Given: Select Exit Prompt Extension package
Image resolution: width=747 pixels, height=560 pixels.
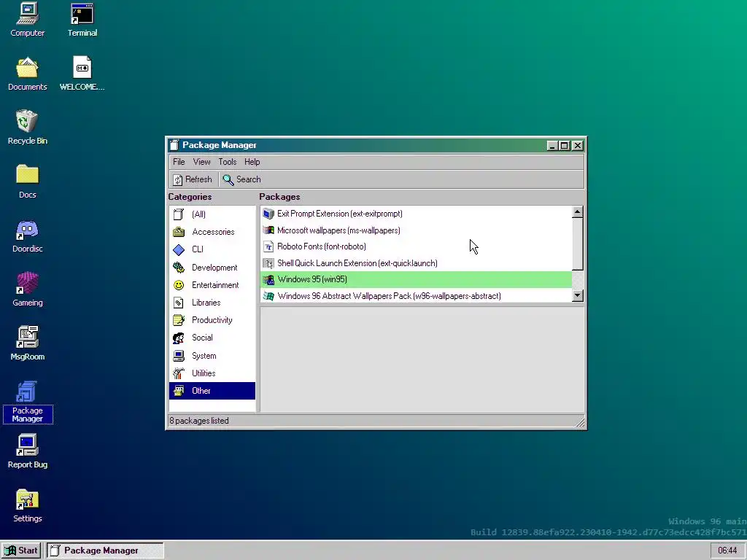Looking at the screenshot, I should coord(416,214).
